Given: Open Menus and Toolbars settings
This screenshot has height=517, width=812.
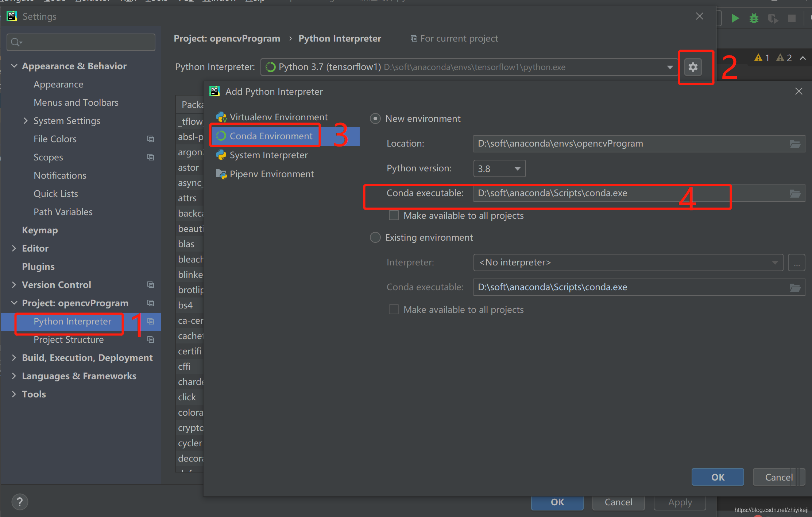Looking at the screenshot, I should (x=76, y=102).
